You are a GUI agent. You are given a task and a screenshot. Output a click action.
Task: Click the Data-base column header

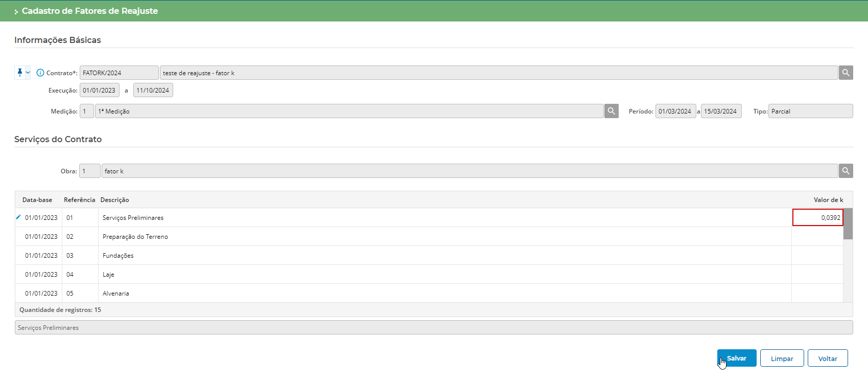(37, 200)
